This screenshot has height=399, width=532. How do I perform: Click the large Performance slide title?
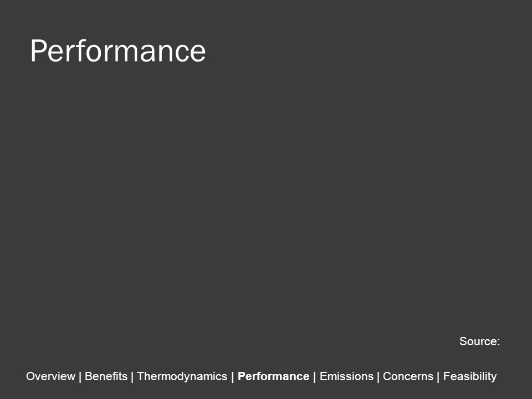[118, 51]
